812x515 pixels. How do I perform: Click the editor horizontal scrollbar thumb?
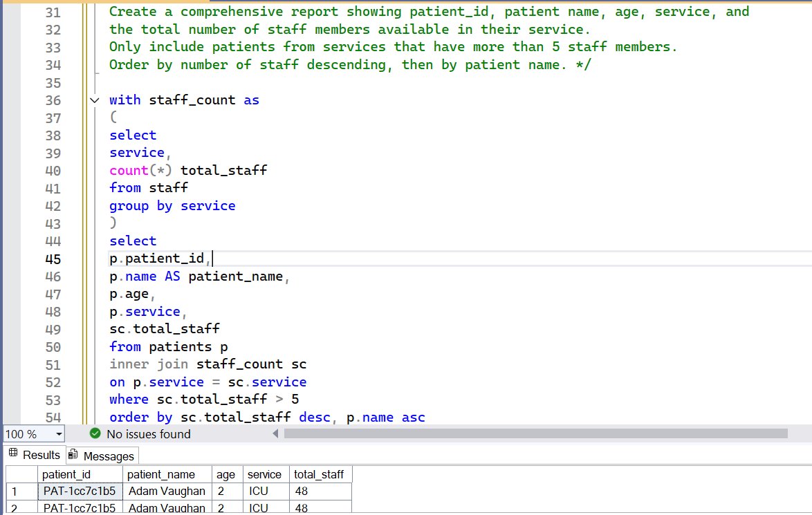tap(535, 433)
